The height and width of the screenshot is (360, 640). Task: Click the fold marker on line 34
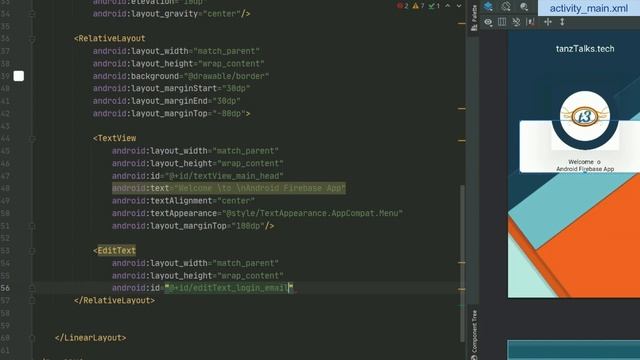(x=32, y=14)
